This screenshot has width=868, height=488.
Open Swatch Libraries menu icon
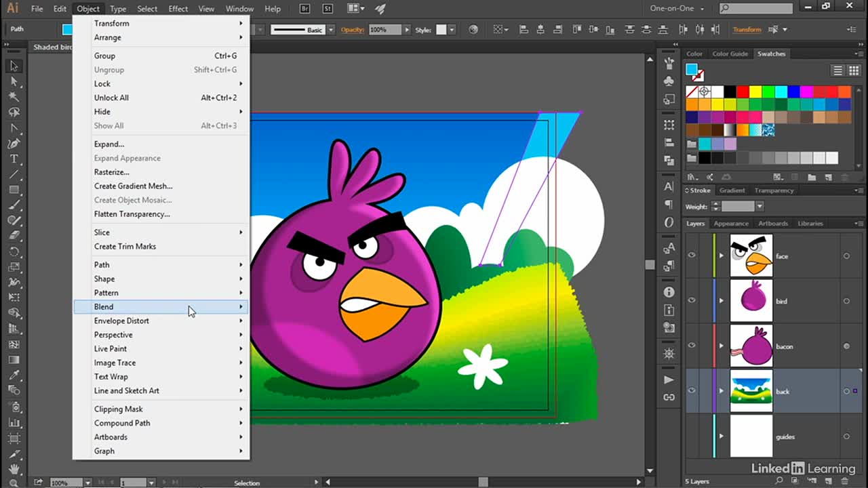click(x=692, y=177)
